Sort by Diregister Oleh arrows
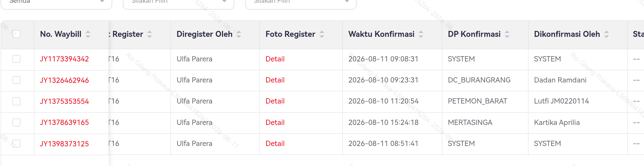 pos(239,34)
